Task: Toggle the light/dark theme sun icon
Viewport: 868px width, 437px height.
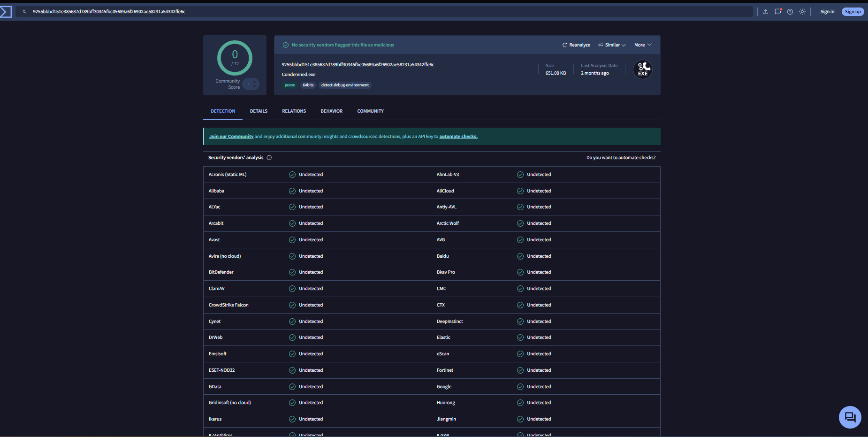Action: [x=802, y=12]
